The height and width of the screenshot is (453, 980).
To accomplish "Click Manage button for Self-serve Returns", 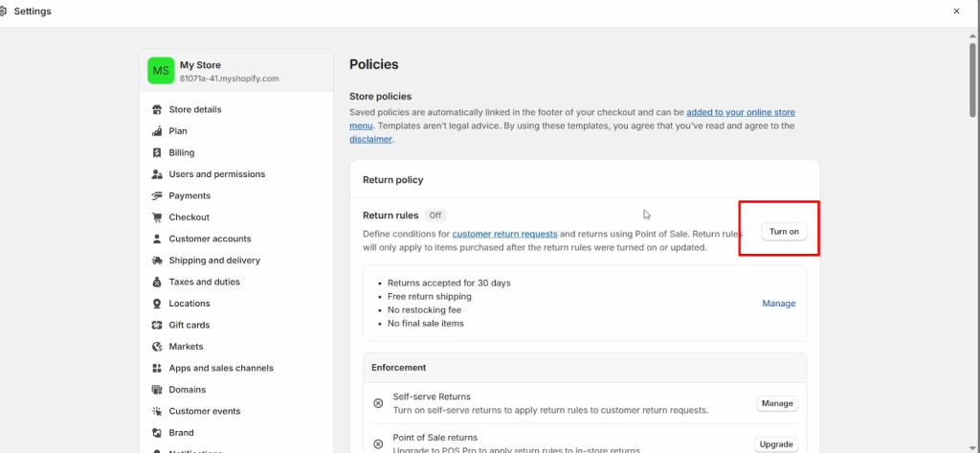I will pyautogui.click(x=776, y=403).
